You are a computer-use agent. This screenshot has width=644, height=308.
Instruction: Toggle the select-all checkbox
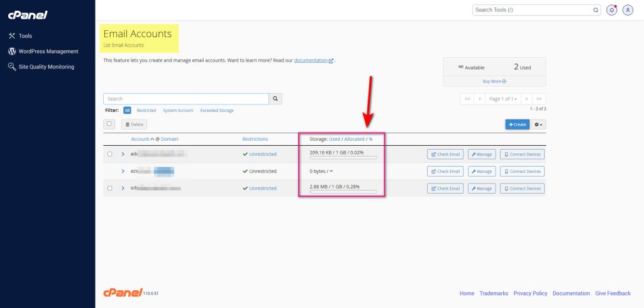(109, 124)
